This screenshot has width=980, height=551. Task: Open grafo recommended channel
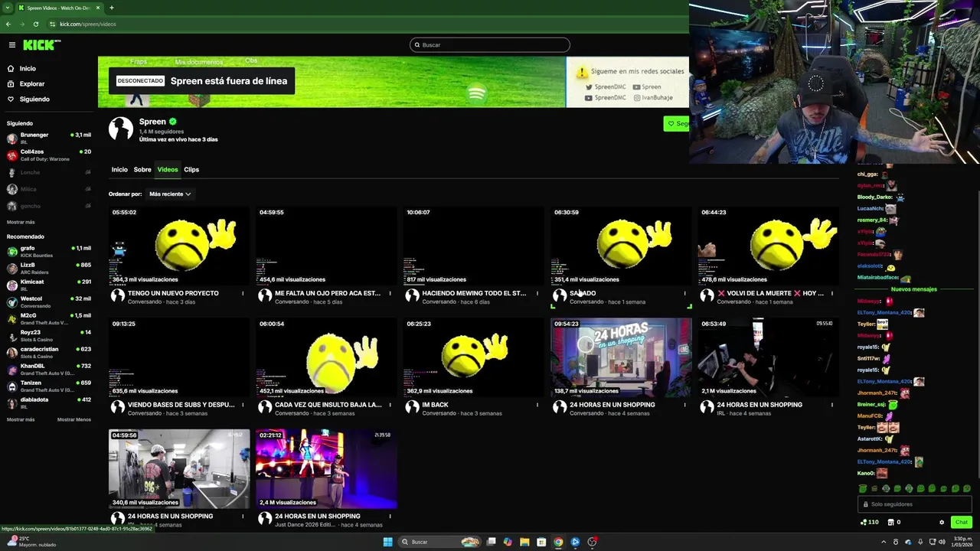49,251
